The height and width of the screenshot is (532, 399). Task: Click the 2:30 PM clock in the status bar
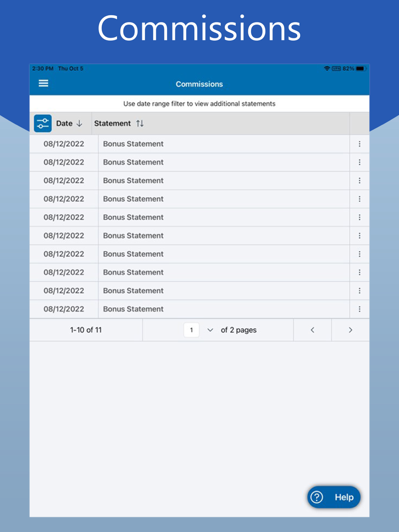tap(43, 69)
